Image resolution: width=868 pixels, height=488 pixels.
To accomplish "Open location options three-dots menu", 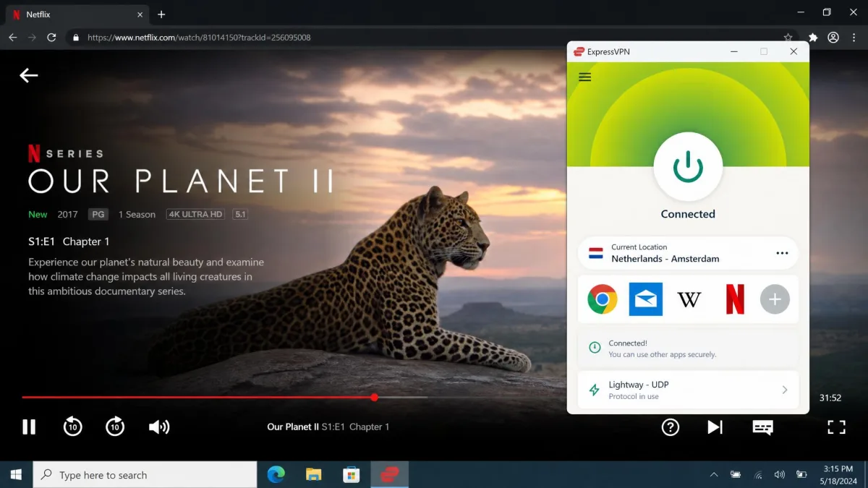I will pos(782,253).
